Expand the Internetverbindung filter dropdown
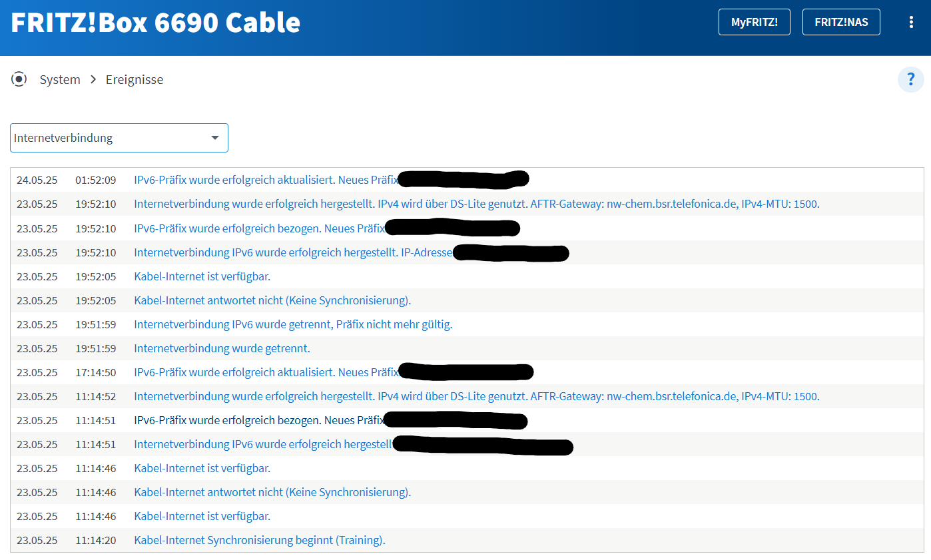 pyautogui.click(x=119, y=138)
